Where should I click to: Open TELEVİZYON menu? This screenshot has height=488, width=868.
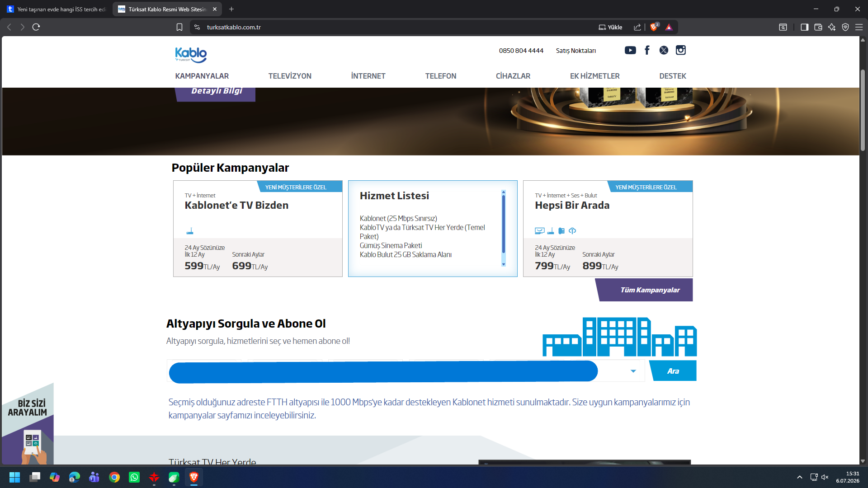(x=290, y=76)
